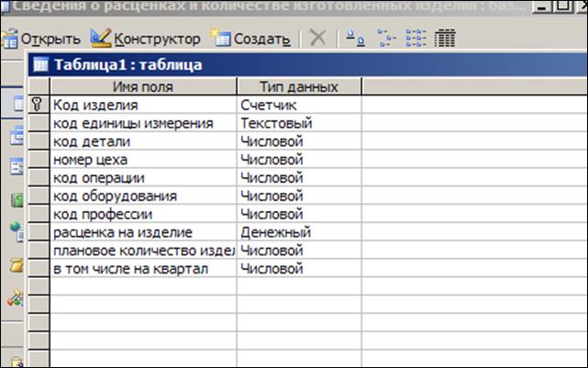Select row selector with the primary key icon
Viewport: 588px width, 368px height.
click(39, 106)
